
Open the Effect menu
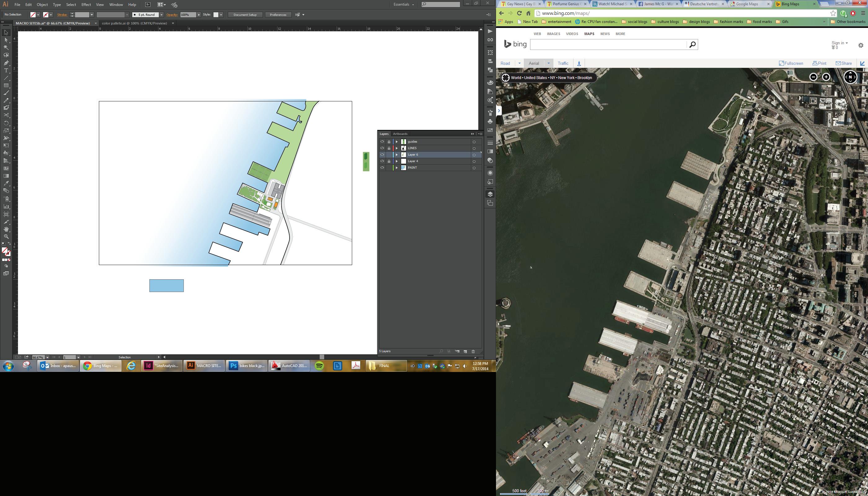86,4
